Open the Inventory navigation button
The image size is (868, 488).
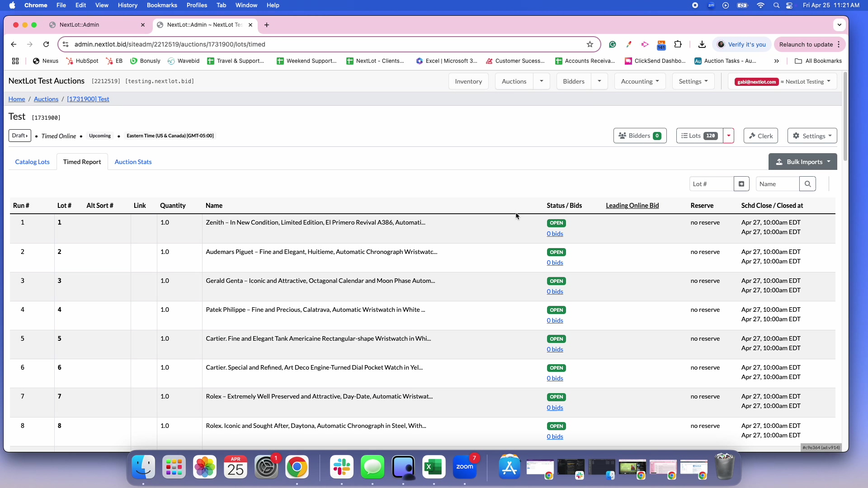pos(468,81)
